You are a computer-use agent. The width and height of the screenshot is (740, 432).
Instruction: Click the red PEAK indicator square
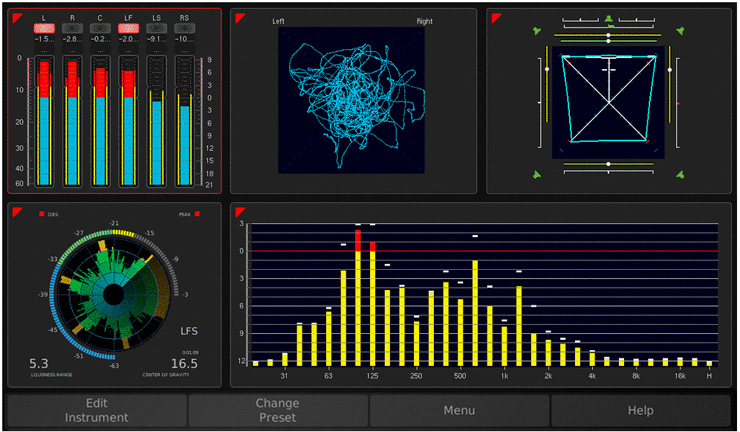point(197,214)
